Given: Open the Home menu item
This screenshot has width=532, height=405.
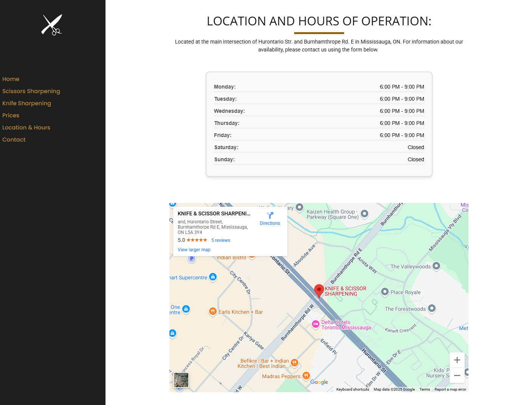Looking at the screenshot, I should click(11, 79).
